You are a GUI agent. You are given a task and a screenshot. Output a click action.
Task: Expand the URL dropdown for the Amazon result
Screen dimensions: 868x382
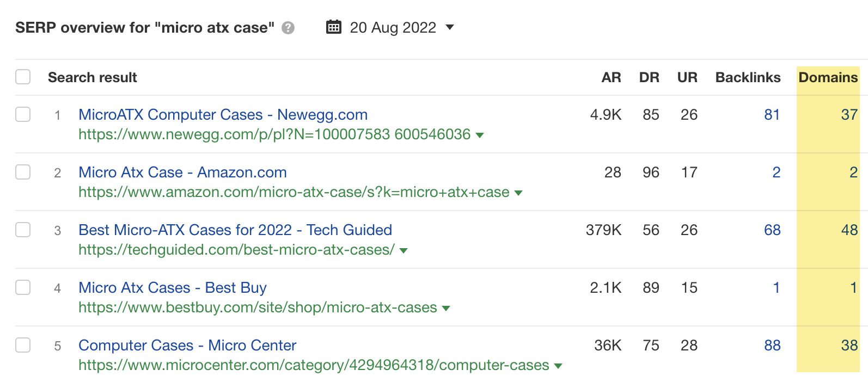click(x=519, y=193)
